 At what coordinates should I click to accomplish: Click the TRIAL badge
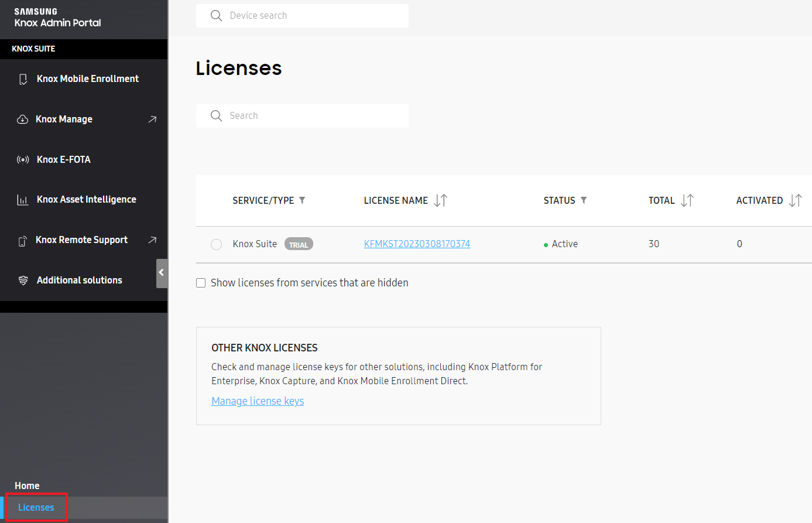299,244
